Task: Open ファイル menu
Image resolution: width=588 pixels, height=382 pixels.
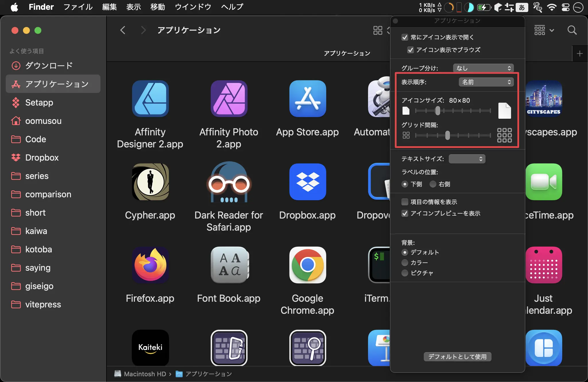Action: [78, 7]
